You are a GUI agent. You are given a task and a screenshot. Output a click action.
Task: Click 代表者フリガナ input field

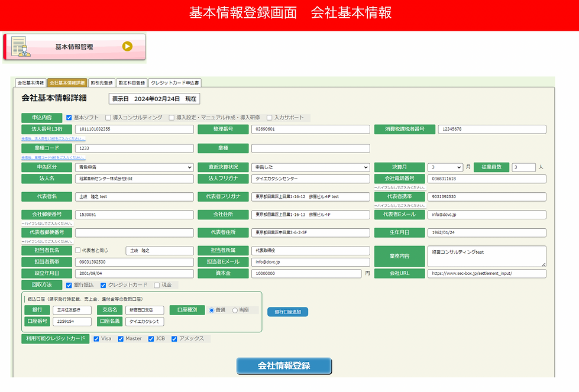(x=310, y=197)
